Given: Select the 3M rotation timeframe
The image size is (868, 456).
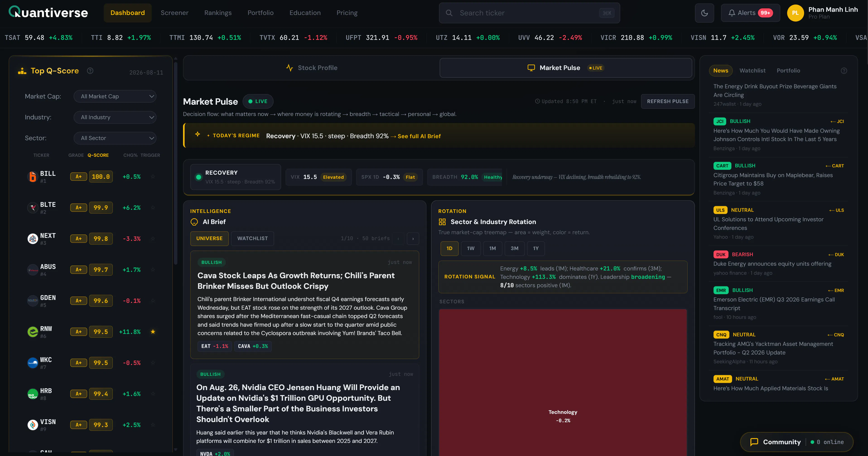Looking at the screenshot, I should [515, 249].
